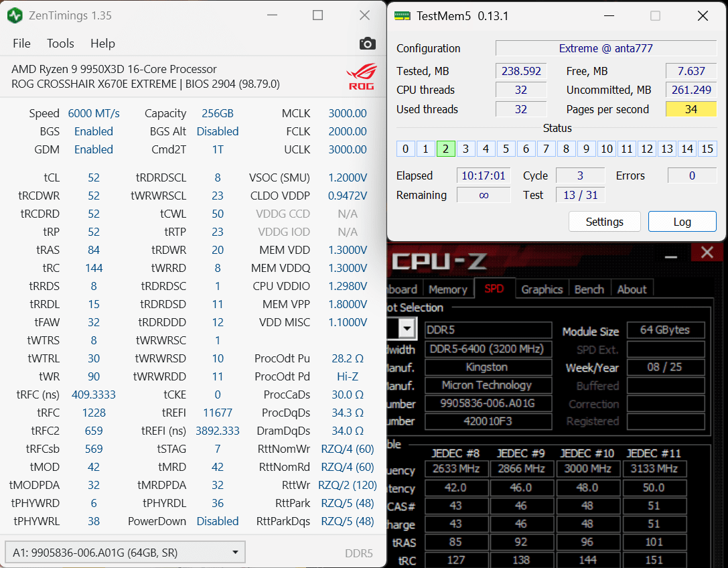The width and height of the screenshot is (728, 568).
Task: Select the SPD tab in CPU-Z
Action: [494, 289]
